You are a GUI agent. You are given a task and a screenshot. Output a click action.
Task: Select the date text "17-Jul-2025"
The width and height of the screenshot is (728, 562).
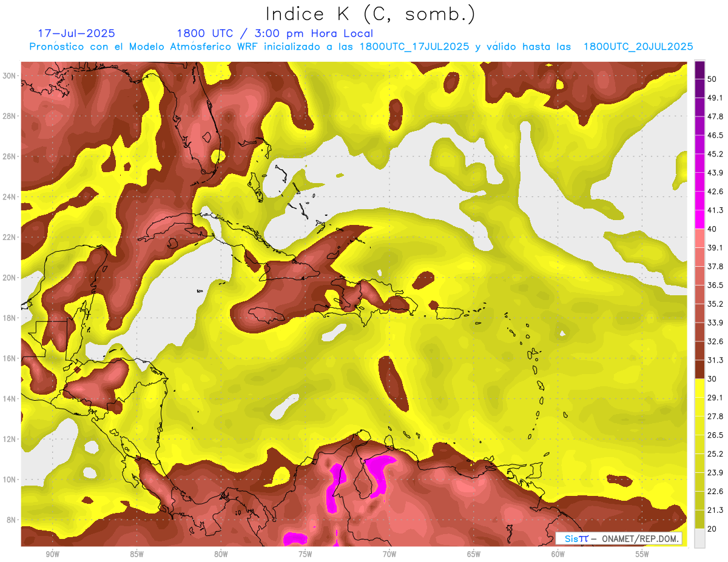coord(76,33)
